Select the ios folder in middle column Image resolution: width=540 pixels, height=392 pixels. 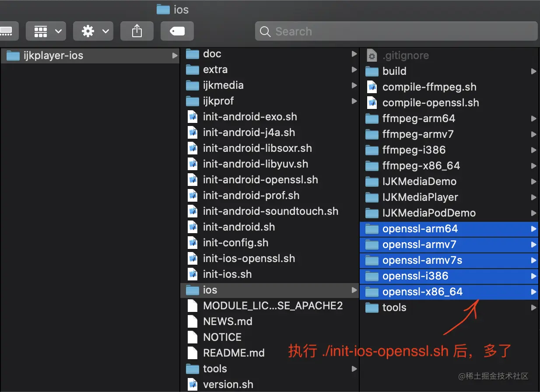(270, 290)
